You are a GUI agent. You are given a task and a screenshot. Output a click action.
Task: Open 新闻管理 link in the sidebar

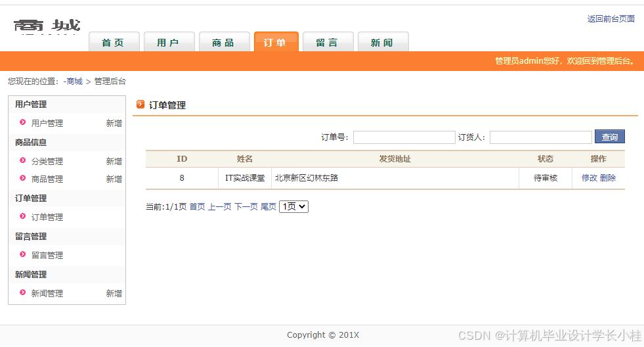(47, 294)
